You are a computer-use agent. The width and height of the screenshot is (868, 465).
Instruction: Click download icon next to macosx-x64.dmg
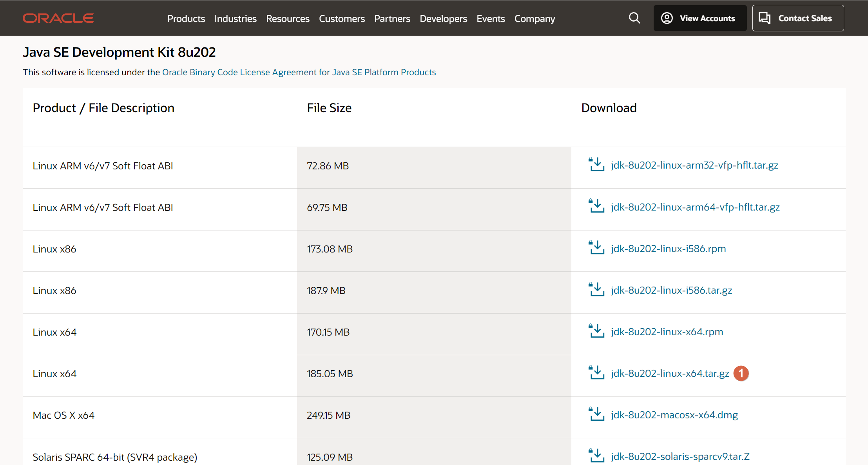tap(596, 414)
